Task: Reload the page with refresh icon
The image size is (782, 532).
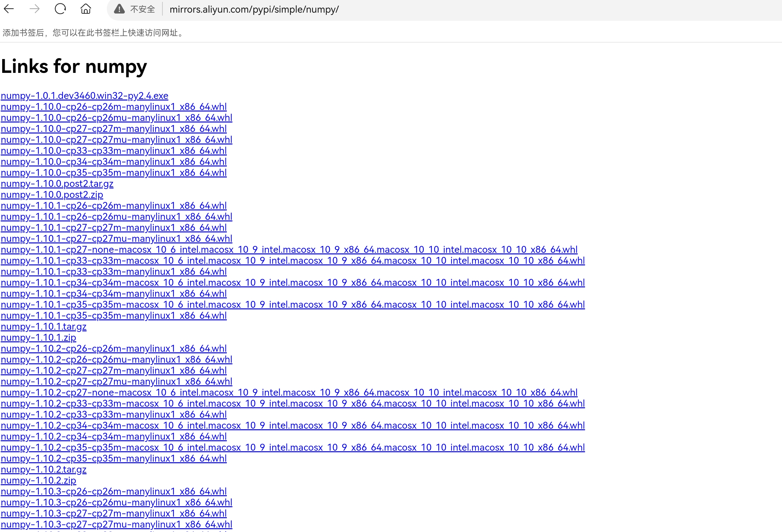Action: (60, 9)
